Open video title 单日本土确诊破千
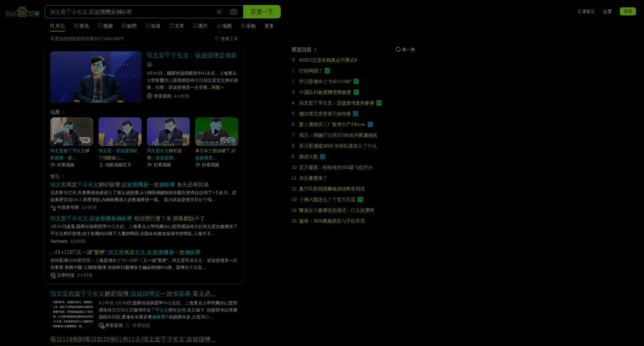644x346 pixels. click(x=215, y=154)
